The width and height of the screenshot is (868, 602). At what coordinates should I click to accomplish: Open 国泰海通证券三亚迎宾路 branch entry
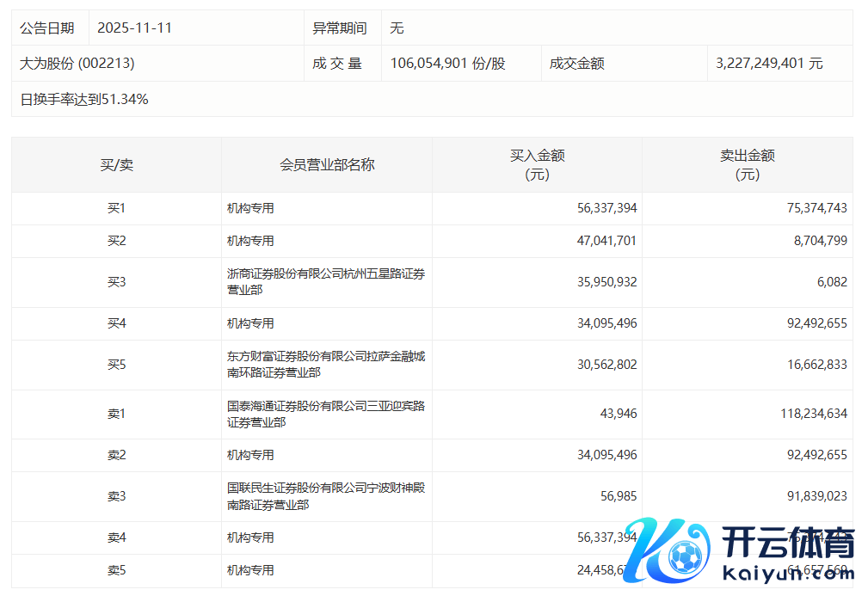click(325, 414)
